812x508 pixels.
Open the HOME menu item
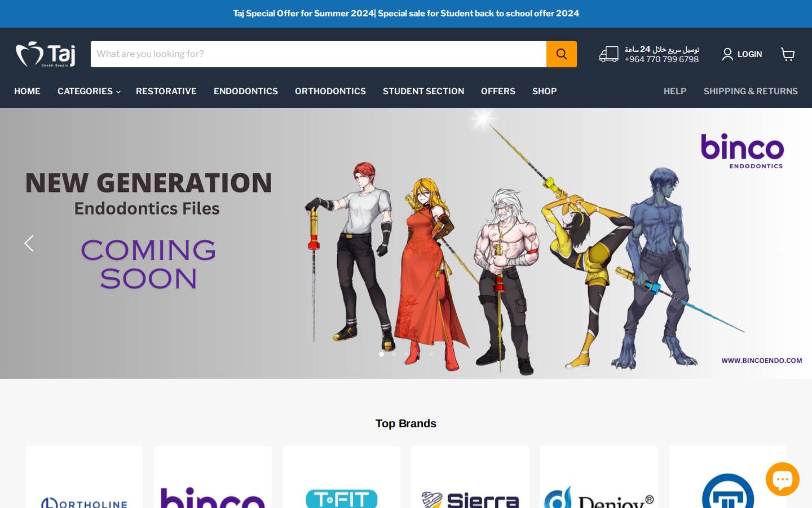point(27,91)
